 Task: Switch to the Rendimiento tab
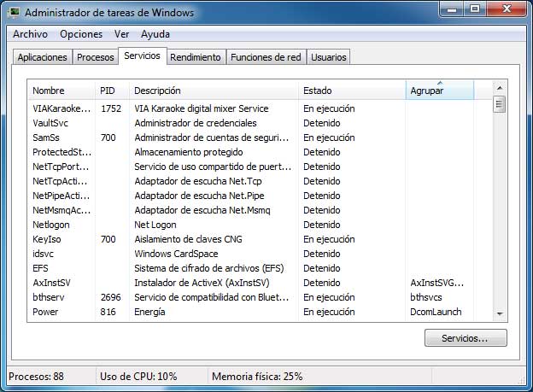coord(196,57)
